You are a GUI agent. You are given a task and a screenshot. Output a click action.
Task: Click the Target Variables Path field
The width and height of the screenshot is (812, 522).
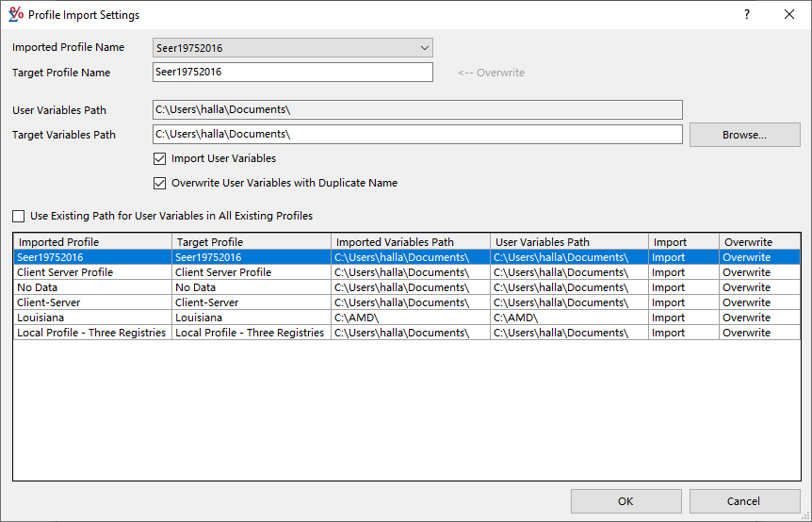[x=416, y=135]
